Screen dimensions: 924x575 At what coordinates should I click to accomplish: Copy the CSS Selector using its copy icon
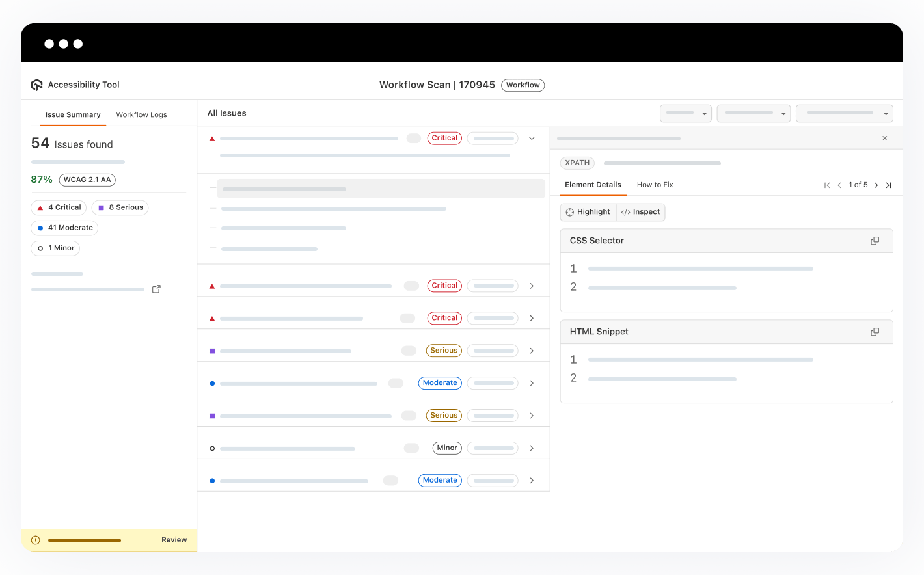875,240
